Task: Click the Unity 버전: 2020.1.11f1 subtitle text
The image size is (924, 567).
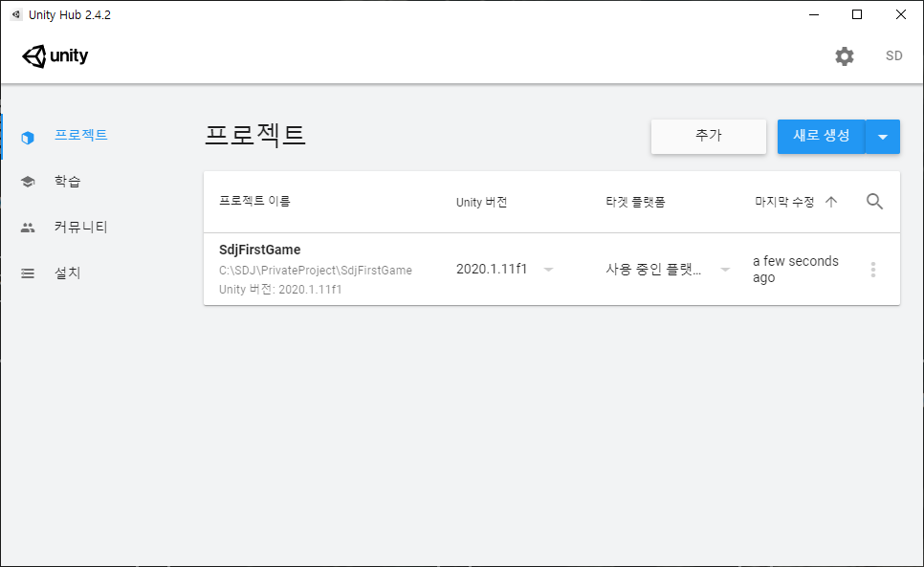Action: click(x=280, y=289)
